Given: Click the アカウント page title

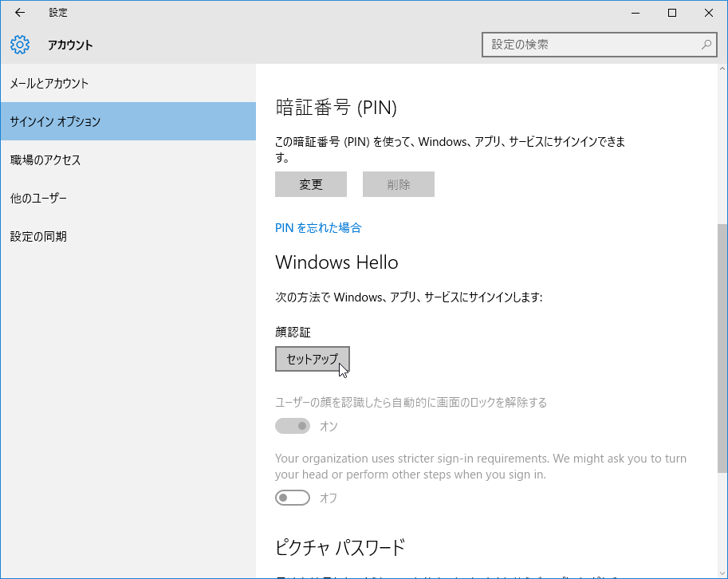Looking at the screenshot, I should tap(70, 45).
